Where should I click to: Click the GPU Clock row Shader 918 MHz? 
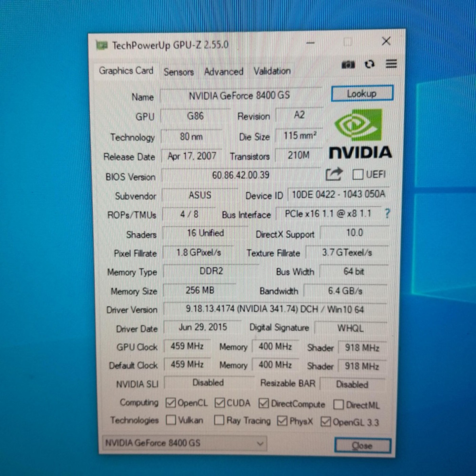[362, 348]
